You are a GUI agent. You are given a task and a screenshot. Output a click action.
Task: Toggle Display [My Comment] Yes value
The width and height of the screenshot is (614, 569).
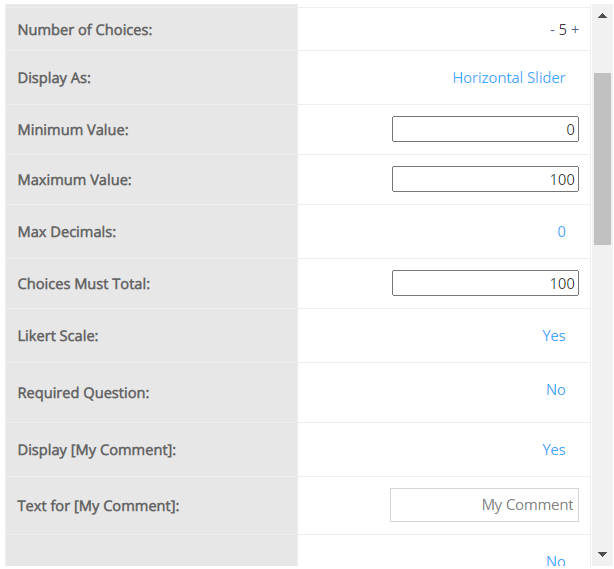pyautogui.click(x=553, y=450)
